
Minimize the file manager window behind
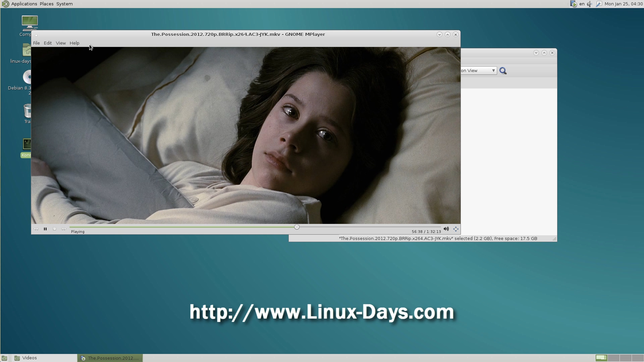536,53
